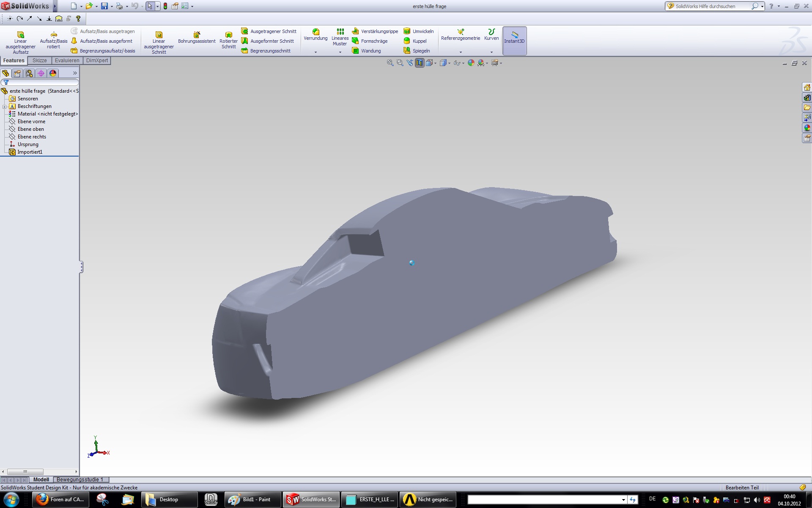Open the display style dropdown arrow

click(449, 63)
